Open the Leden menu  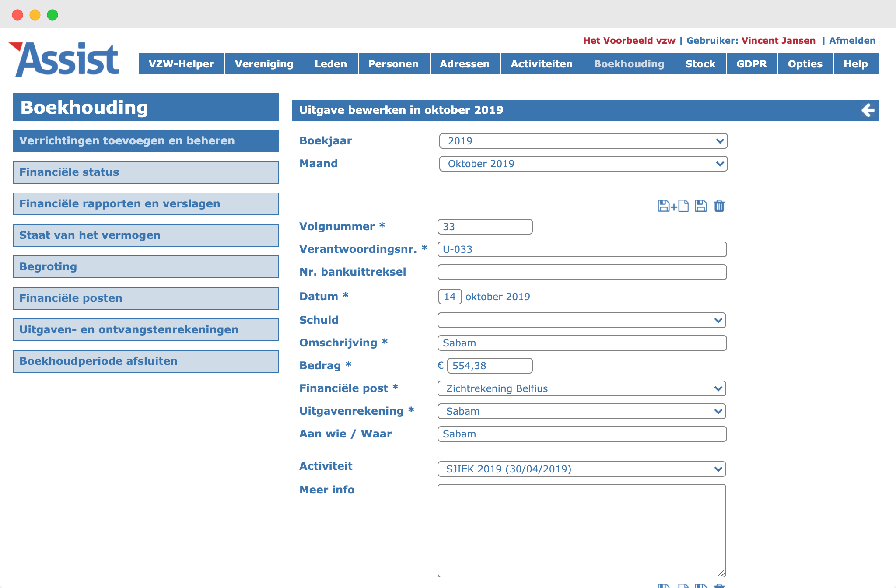[x=331, y=64]
